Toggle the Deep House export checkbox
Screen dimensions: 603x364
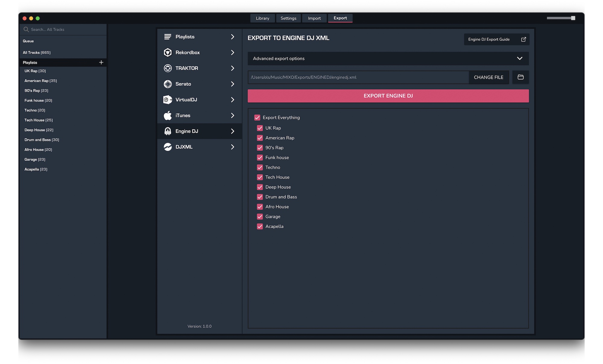click(x=260, y=187)
